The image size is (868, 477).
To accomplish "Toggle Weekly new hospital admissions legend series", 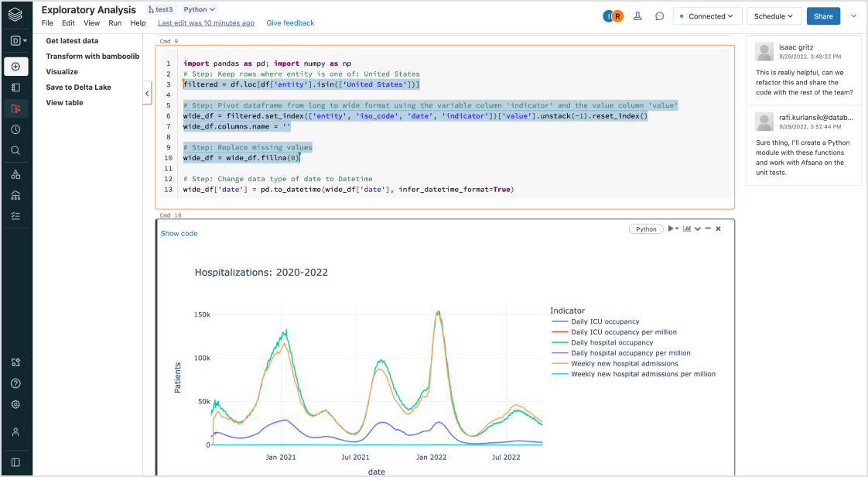I will click(624, 363).
